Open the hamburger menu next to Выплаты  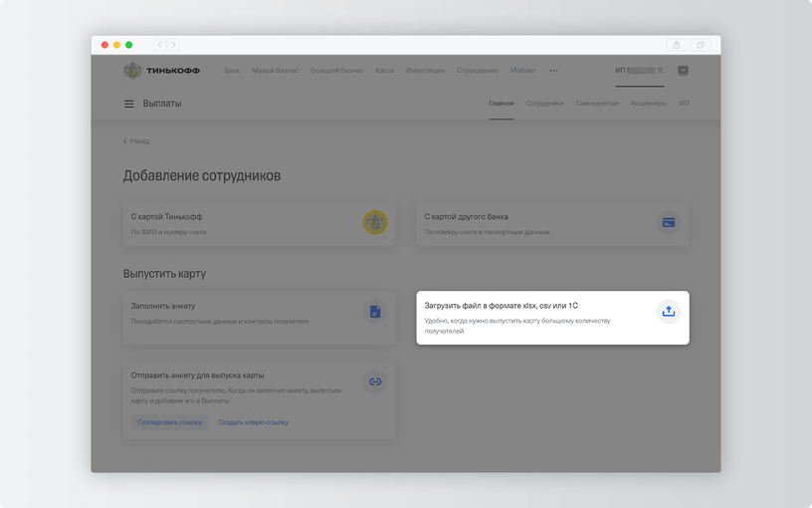[129, 104]
